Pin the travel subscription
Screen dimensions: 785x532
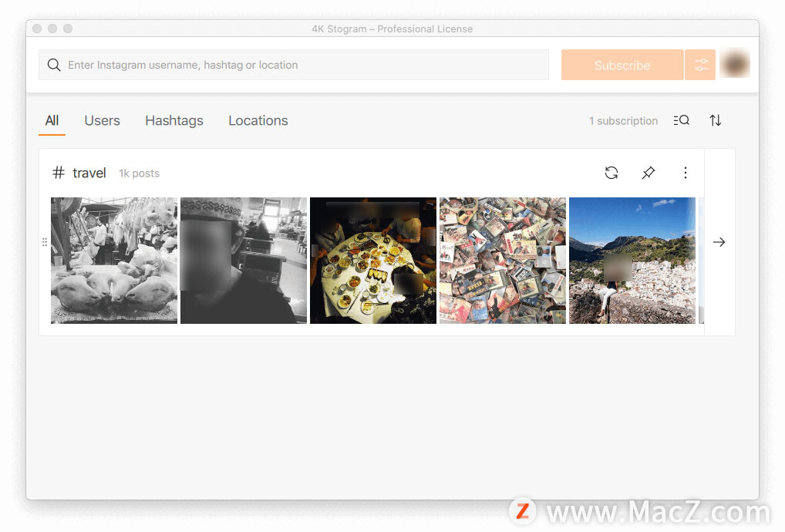pos(649,173)
